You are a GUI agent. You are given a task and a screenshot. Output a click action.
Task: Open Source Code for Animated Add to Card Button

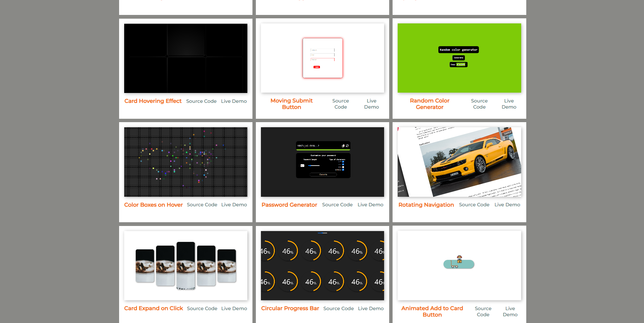pos(483,311)
